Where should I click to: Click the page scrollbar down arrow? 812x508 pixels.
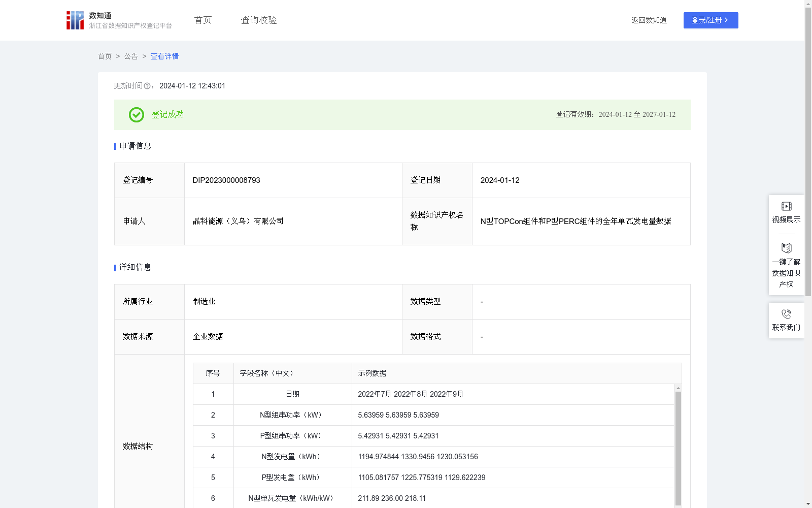[x=808, y=504]
